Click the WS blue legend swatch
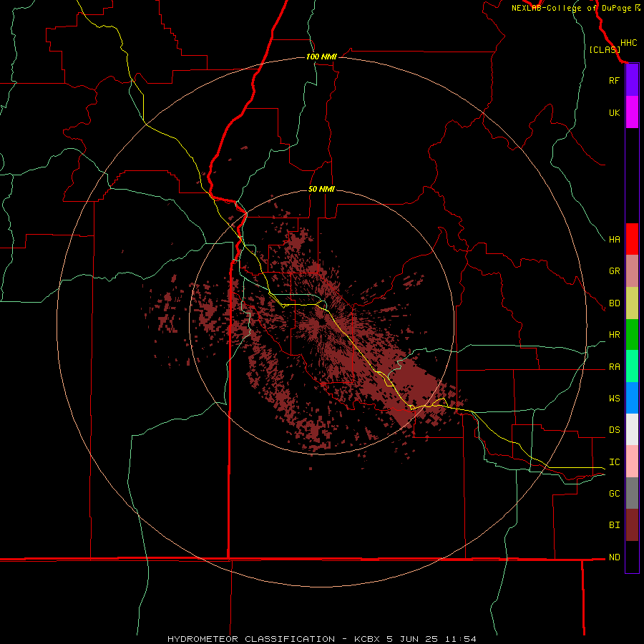The image size is (644, 644). 632,398
